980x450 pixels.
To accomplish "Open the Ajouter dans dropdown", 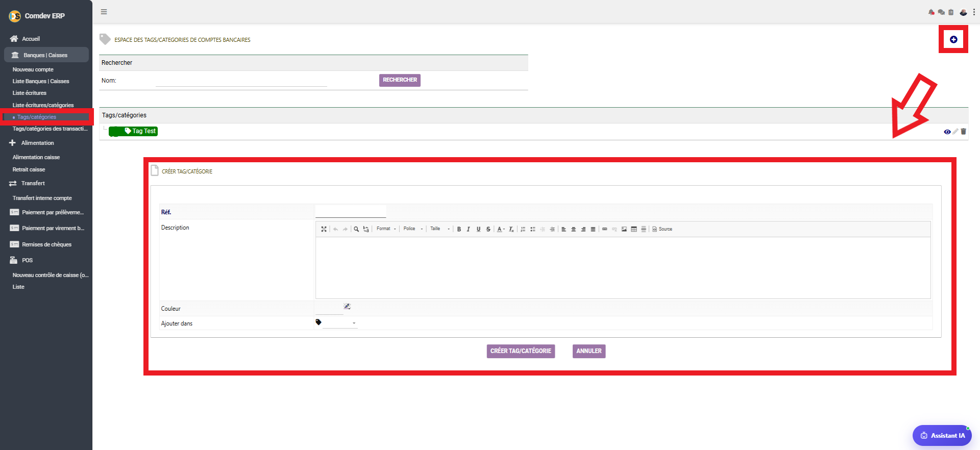I will tap(340, 323).
